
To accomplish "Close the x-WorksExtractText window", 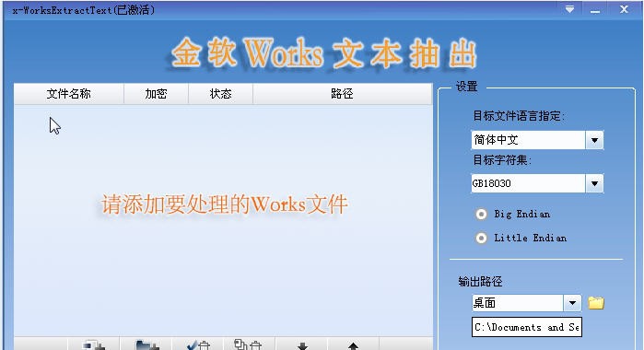I will click(624, 9).
